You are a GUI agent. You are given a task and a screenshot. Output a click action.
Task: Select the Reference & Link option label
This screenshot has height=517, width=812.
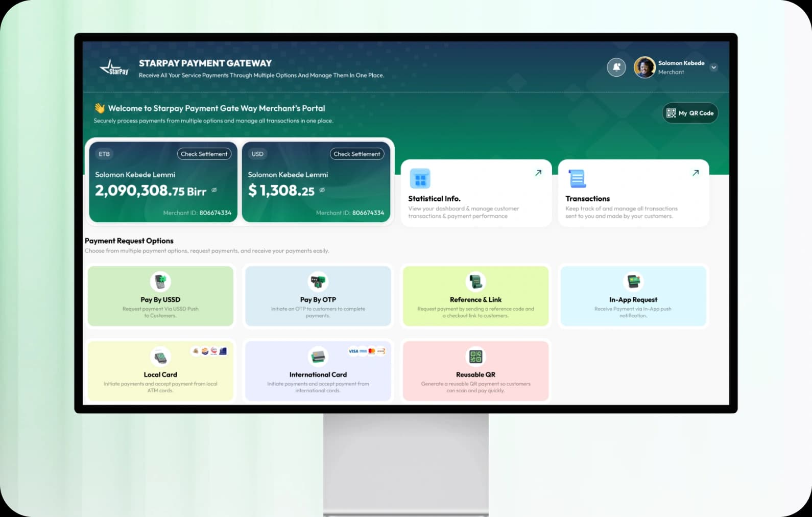tap(475, 299)
